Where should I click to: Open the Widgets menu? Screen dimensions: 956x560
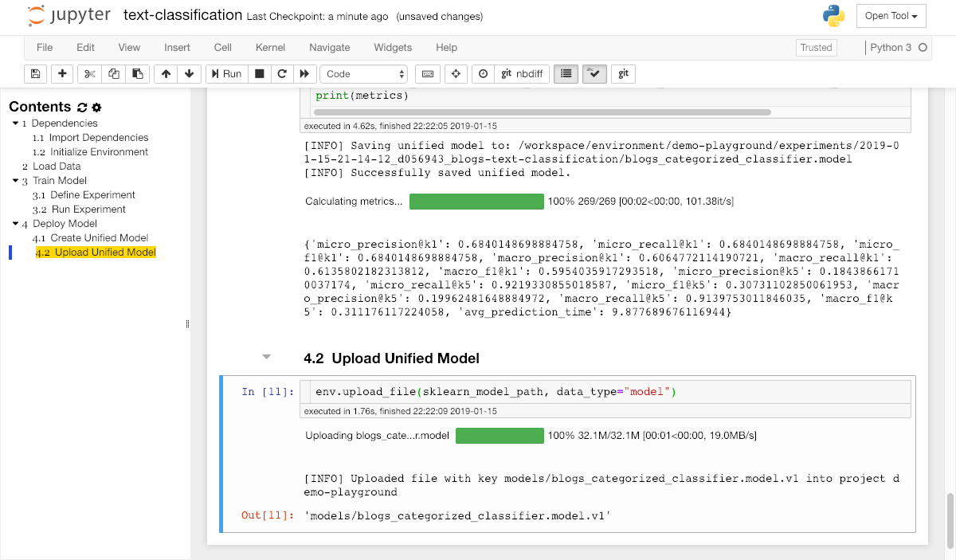point(393,48)
